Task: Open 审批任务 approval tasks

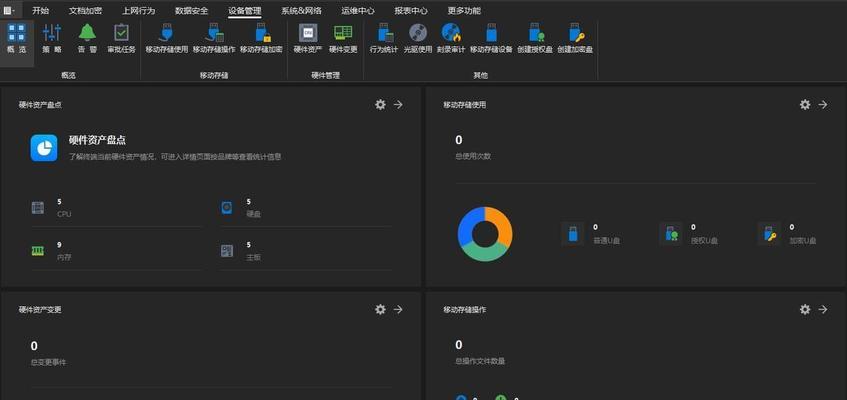Action: (x=122, y=38)
